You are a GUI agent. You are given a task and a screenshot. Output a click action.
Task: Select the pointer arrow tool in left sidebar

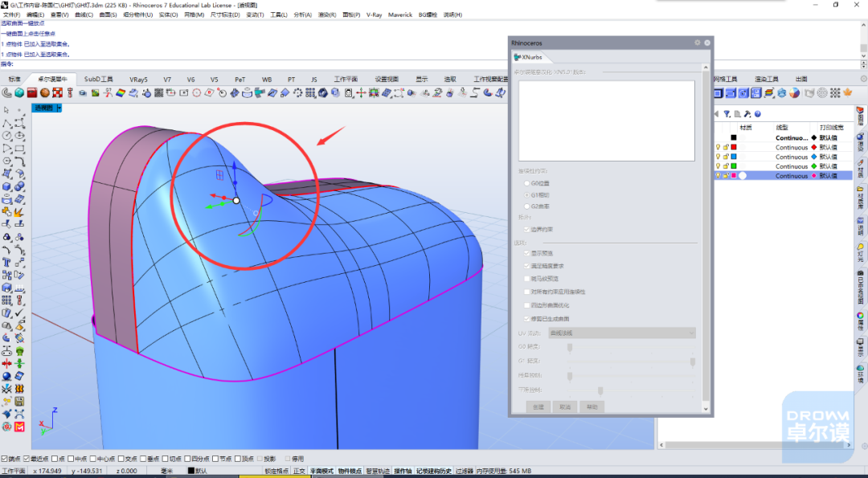[6, 109]
